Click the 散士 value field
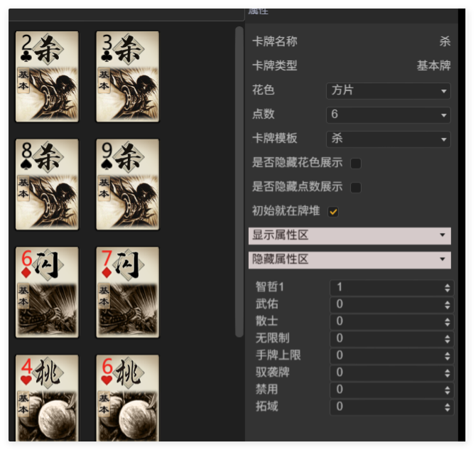This screenshot has width=476, height=450. click(391, 321)
